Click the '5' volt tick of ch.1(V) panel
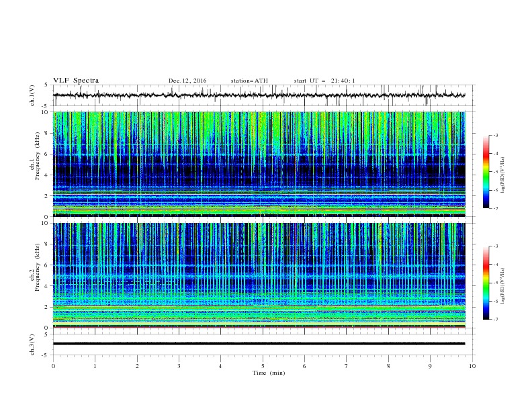 (x=46, y=85)
